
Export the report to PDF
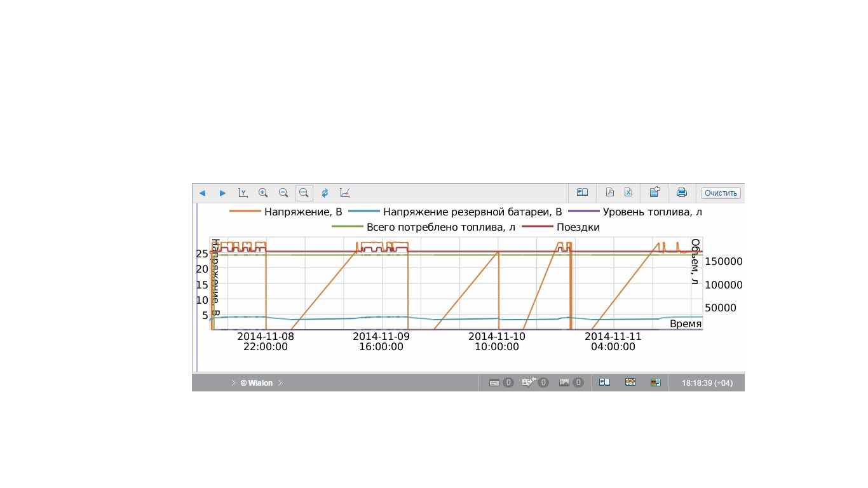point(609,193)
